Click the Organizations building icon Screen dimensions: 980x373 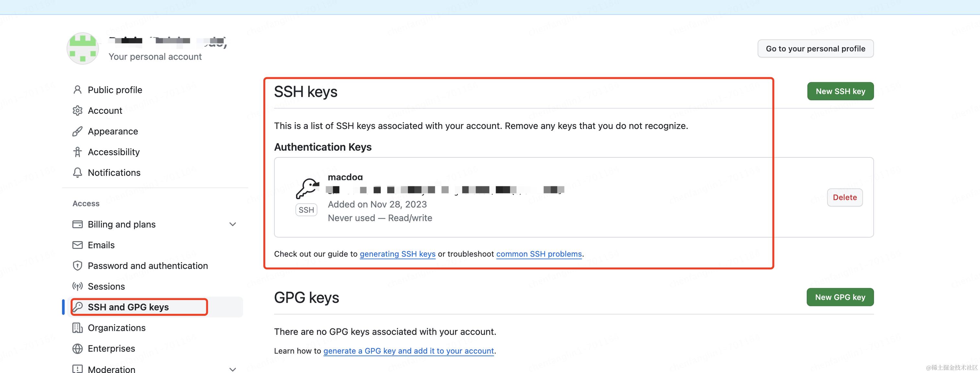point(77,328)
